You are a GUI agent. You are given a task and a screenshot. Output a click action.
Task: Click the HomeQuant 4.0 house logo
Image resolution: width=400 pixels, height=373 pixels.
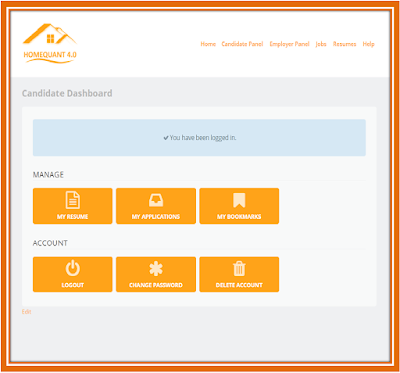(x=50, y=43)
